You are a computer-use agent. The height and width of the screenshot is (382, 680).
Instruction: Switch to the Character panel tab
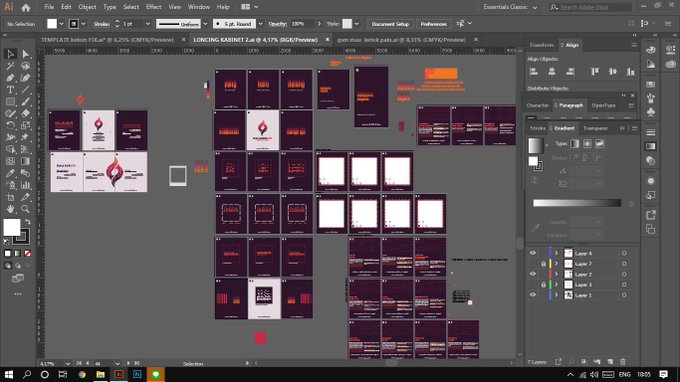point(537,105)
